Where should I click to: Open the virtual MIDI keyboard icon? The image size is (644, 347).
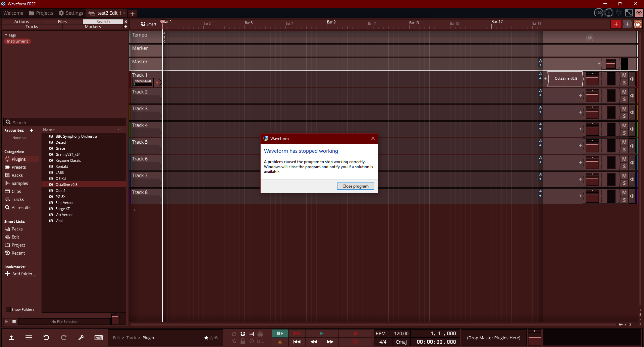pyautogui.click(x=99, y=338)
